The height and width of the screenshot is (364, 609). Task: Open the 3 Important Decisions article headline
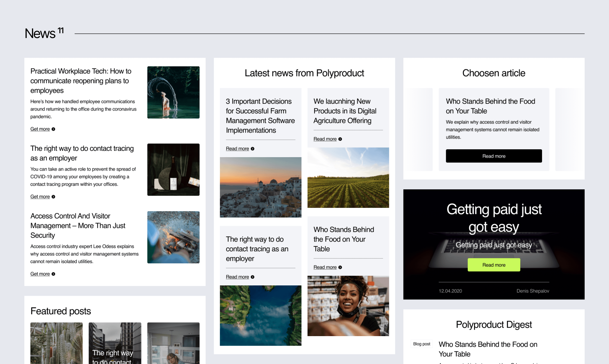click(260, 116)
